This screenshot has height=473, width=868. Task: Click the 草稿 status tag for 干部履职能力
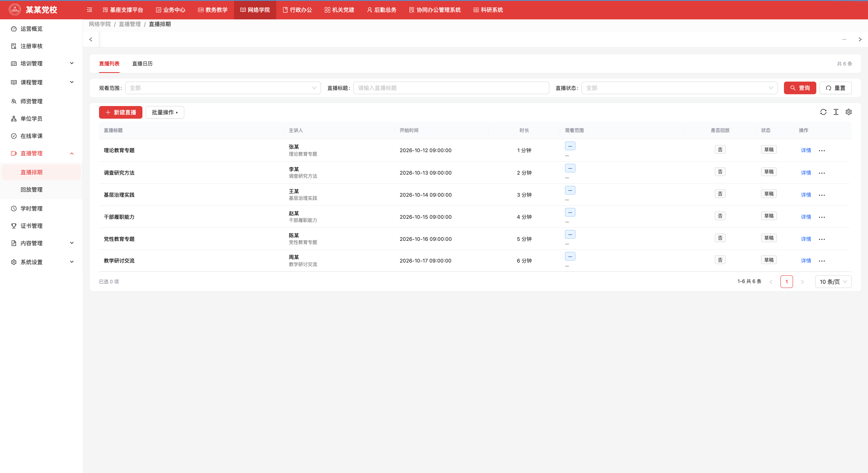(769, 216)
